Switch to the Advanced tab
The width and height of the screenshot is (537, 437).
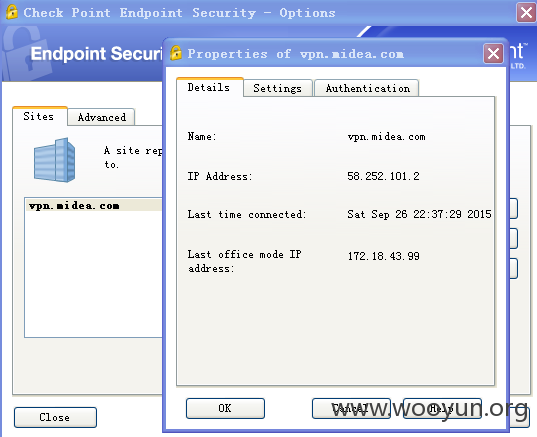pyautogui.click(x=102, y=117)
